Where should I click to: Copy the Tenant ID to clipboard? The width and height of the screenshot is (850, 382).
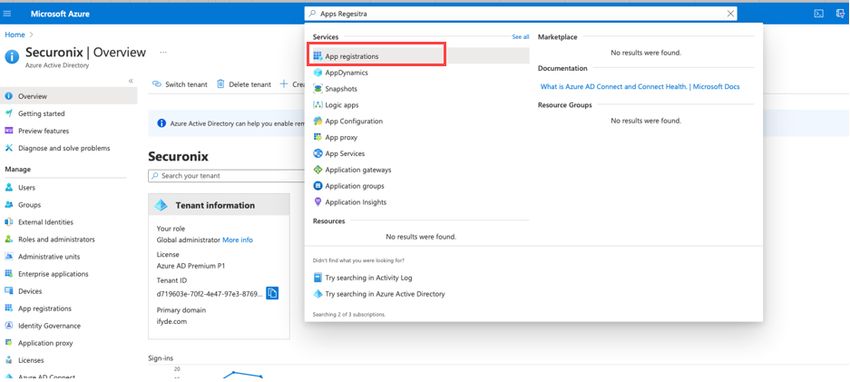[272, 293]
